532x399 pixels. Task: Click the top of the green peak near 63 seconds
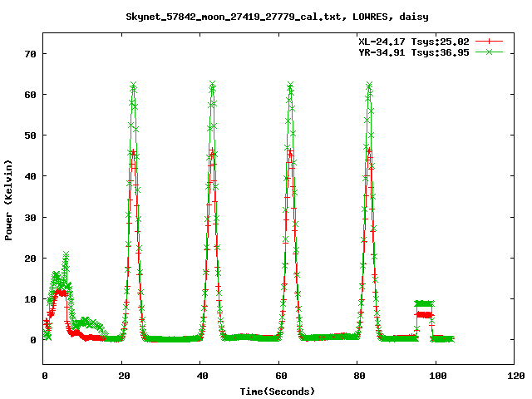pyautogui.click(x=290, y=85)
